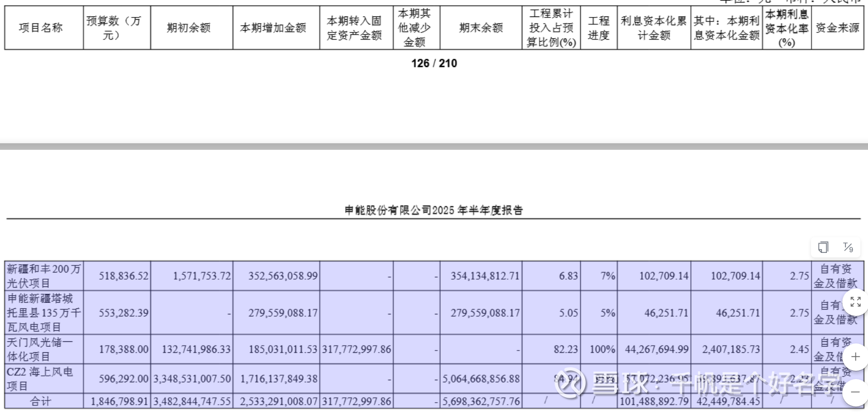Select the capitalization rate 2.45

tap(800, 349)
